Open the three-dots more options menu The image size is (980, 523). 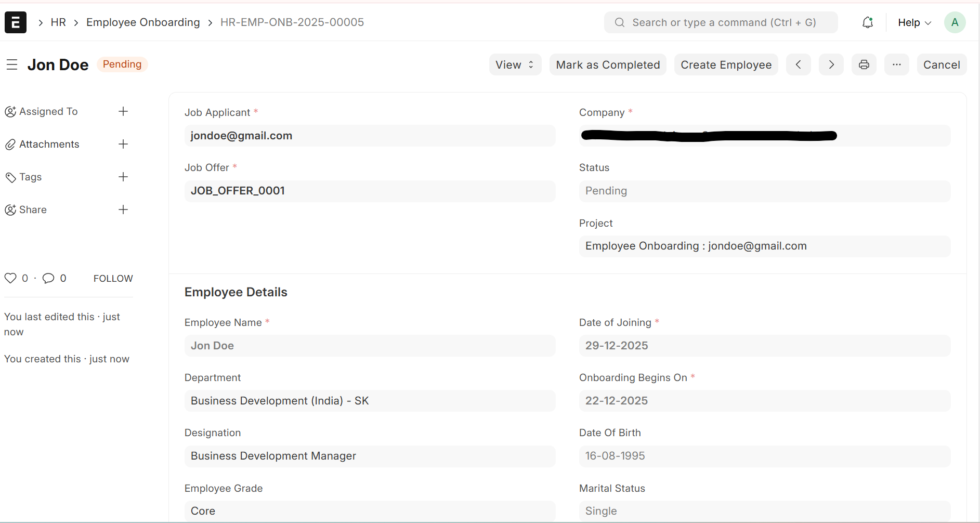(x=896, y=64)
